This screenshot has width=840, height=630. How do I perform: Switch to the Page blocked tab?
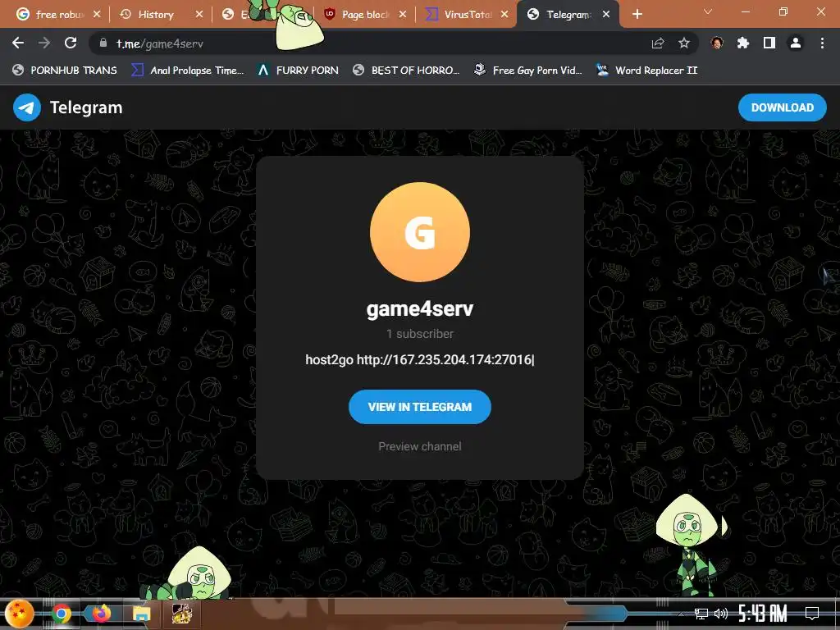365,15
